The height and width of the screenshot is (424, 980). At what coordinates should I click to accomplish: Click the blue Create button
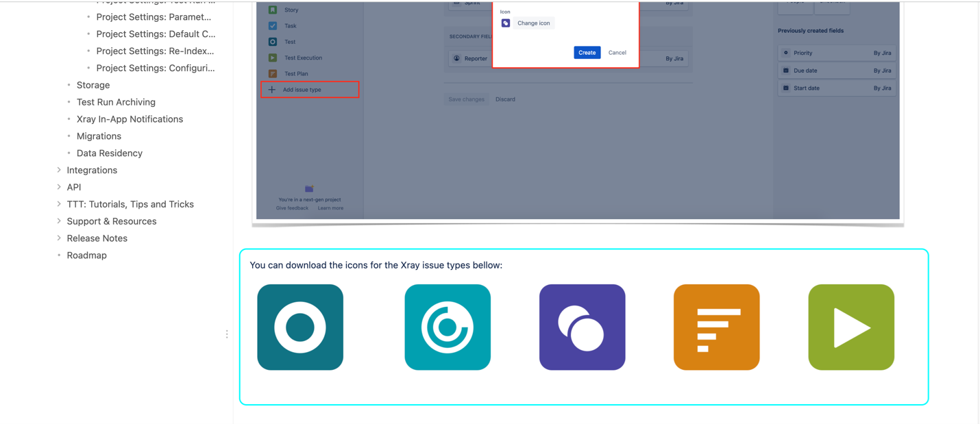click(587, 53)
